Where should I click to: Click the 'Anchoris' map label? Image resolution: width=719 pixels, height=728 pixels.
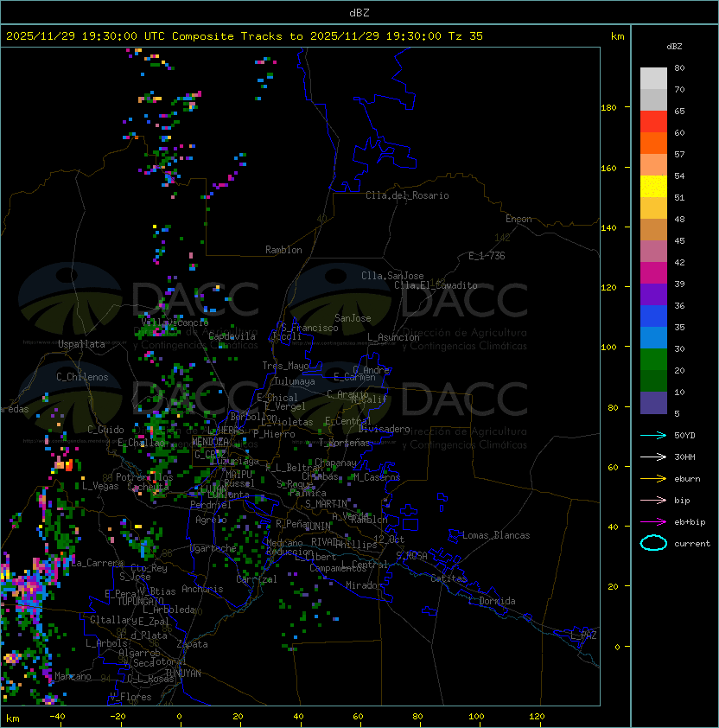(202, 589)
